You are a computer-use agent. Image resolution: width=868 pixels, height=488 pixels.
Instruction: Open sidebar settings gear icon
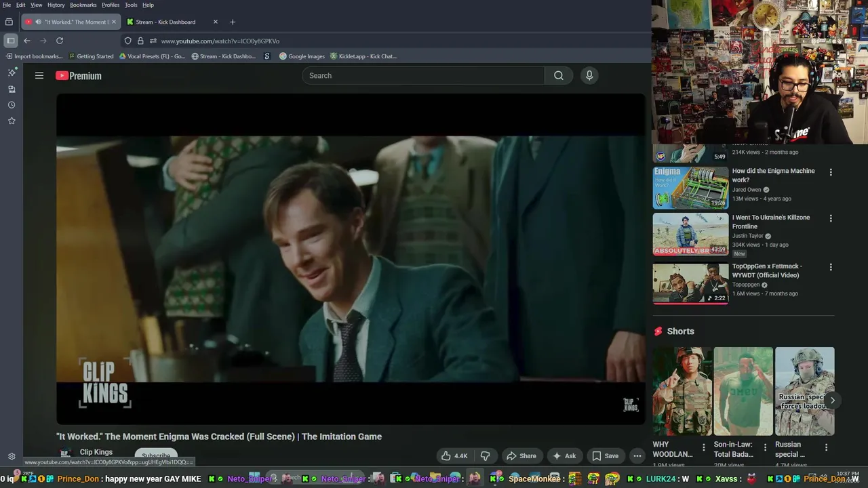click(12, 457)
